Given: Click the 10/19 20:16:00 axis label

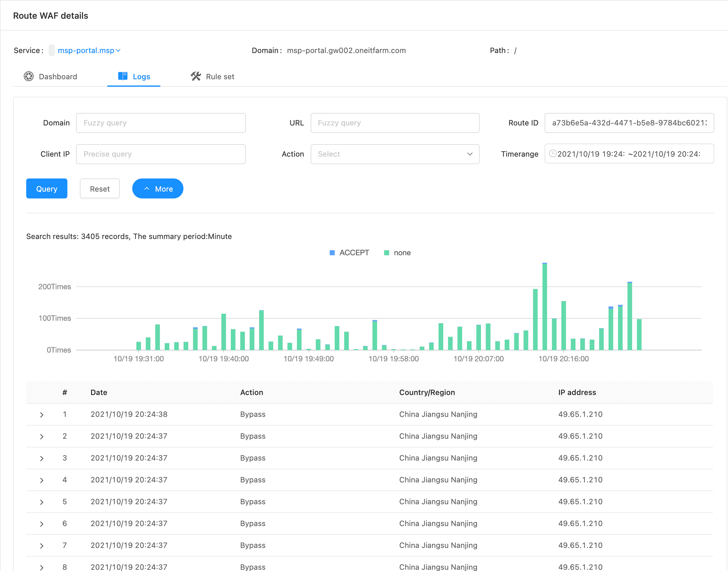Looking at the screenshot, I should [x=563, y=359].
